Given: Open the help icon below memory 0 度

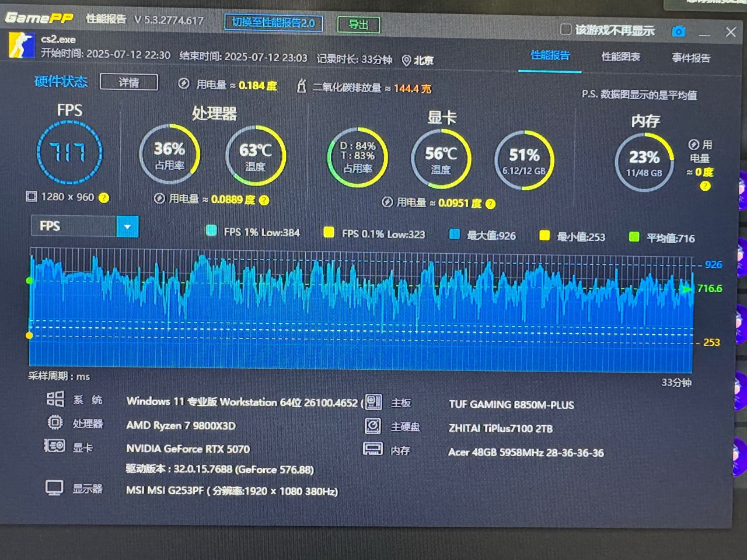Looking at the screenshot, I should pos(705,186).
